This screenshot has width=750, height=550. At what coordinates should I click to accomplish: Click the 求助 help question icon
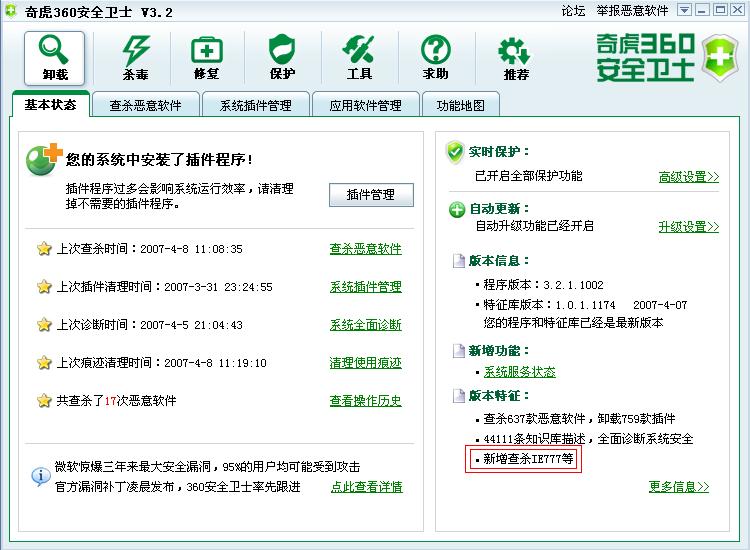click(x=435, y=58)
